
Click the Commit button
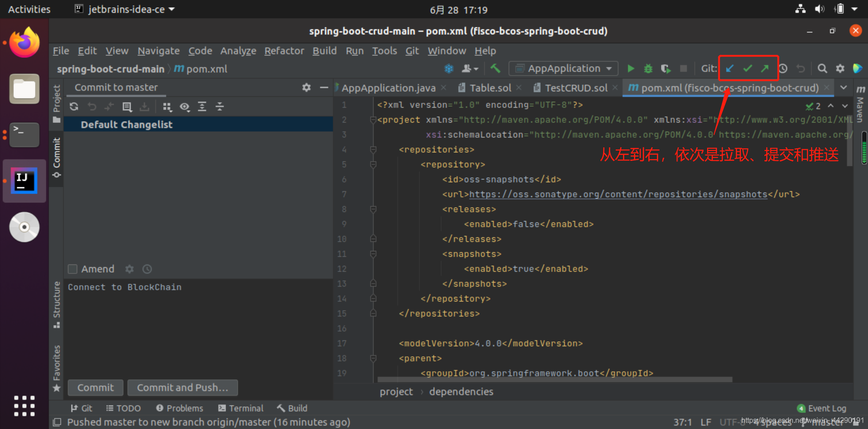(95, 387)
